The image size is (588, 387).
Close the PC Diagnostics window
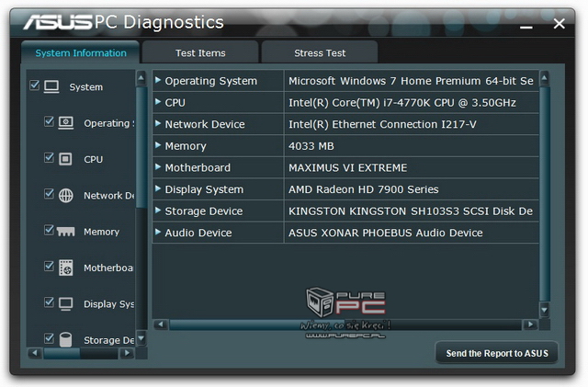coord(560,24)
